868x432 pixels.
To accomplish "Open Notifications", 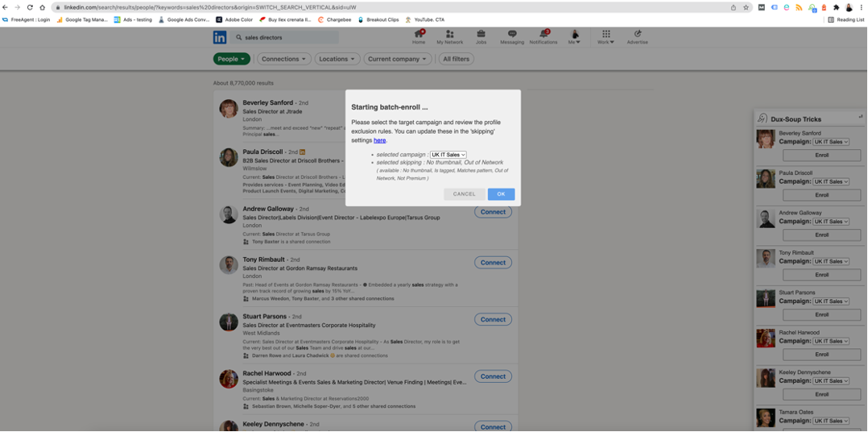I will (544, 37).
